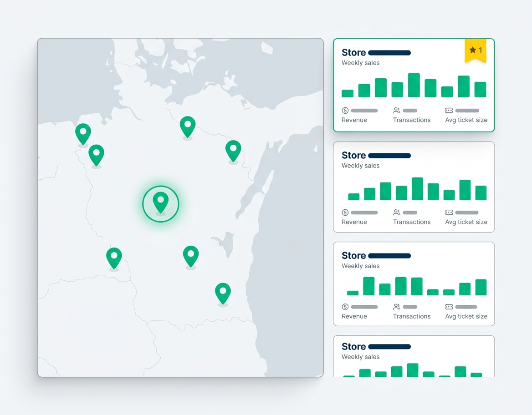Screen dimensions: 532x415
Task: Click the gray avg ticket value bar in the third card
Action: tap(466, 307)
